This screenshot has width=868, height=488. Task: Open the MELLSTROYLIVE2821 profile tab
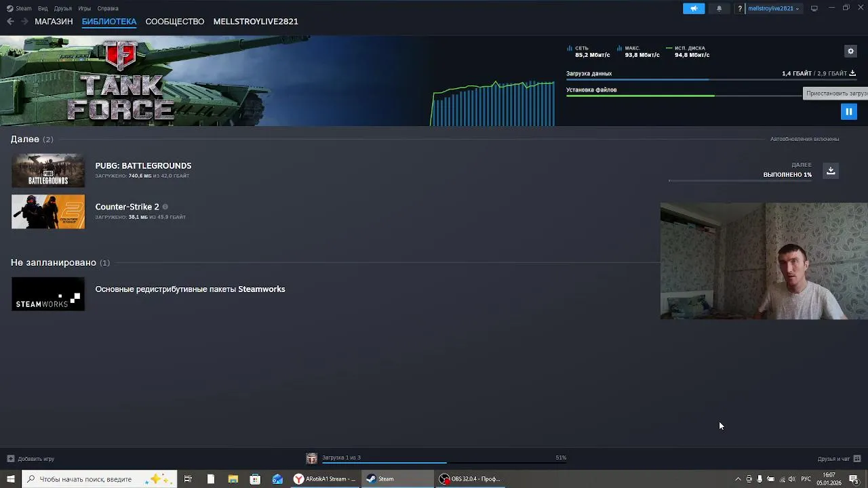[256, 22]
